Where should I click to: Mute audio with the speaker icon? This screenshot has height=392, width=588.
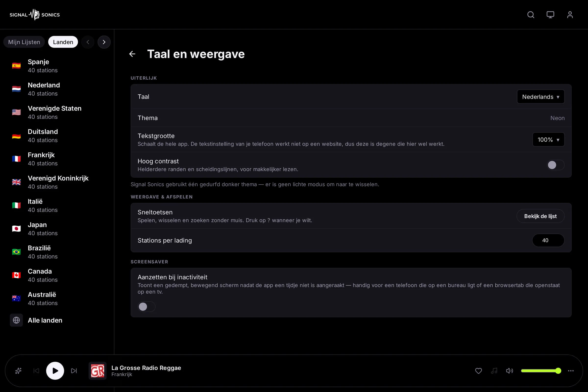click(x=510, y=371)
